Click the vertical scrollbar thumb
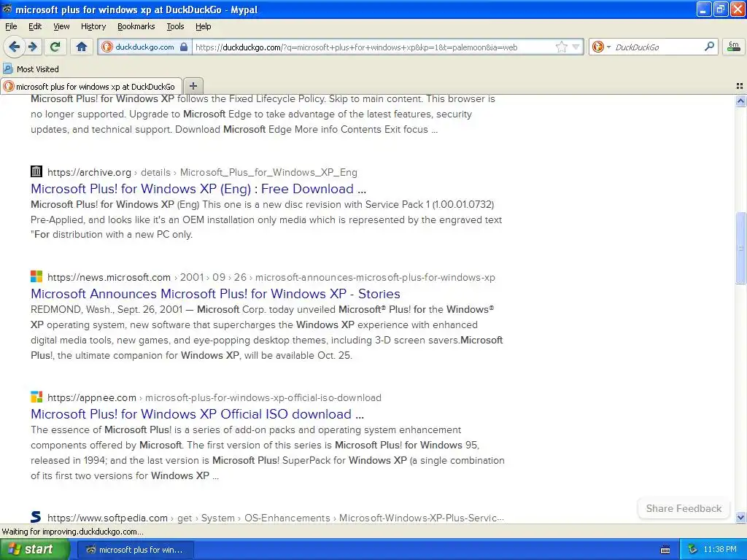 point(740,248)
